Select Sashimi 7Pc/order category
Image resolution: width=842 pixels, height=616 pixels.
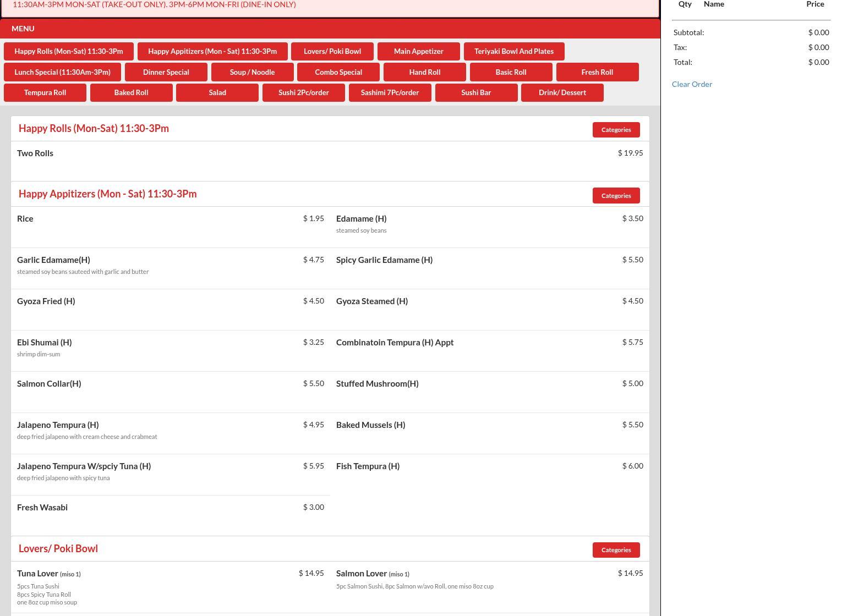coord(390,92)
